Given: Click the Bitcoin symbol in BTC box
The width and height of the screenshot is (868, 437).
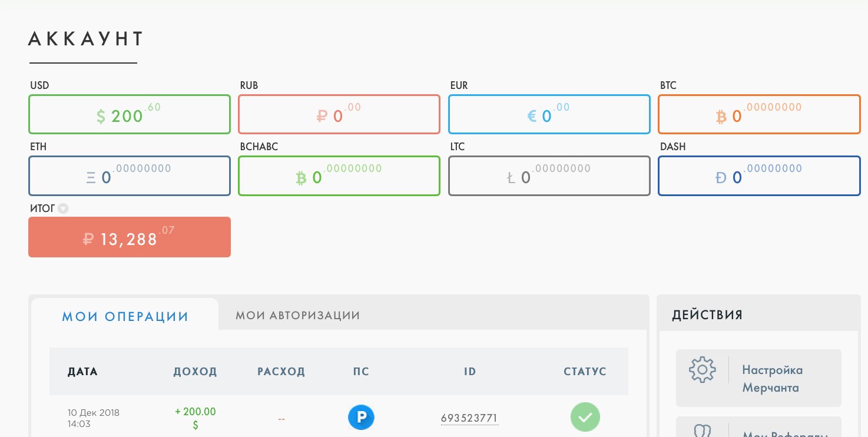Looking at the screenshot, I should pos(721,117).
